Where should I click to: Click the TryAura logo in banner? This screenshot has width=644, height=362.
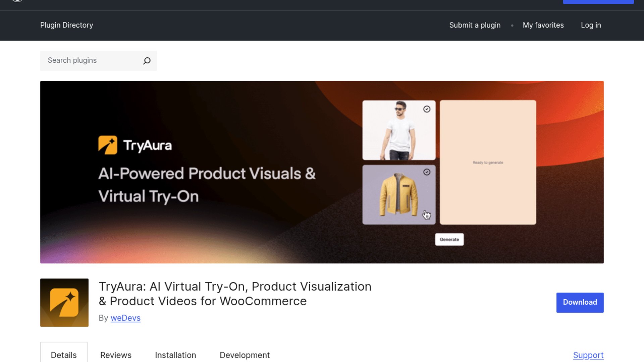135,145
